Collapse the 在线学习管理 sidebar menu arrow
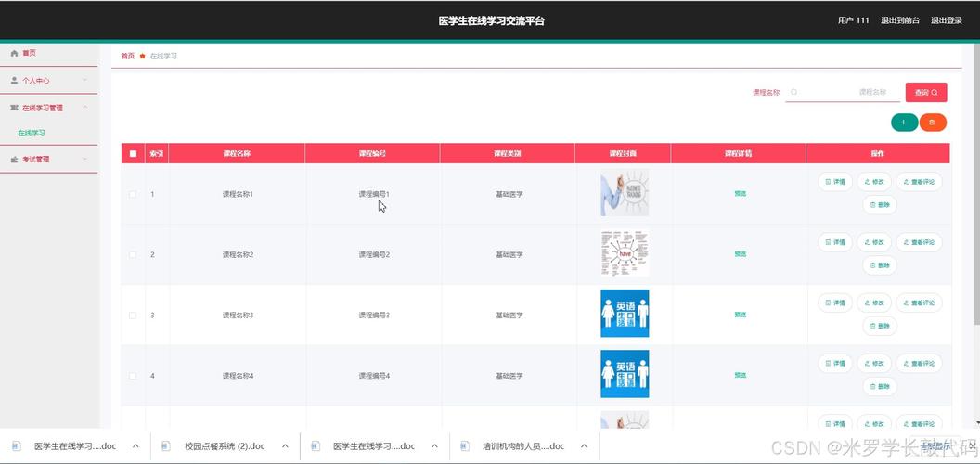The image size is (980, 464). (x=85, y=108)
